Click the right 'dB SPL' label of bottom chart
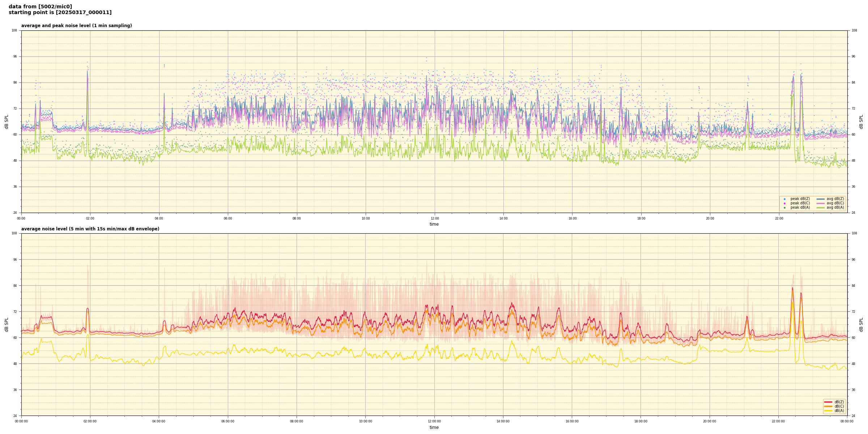Viewport: 868px width, 434px height. (x=861, y=324)
